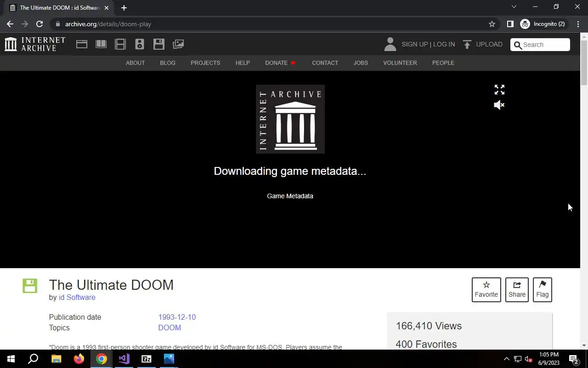This screenshot has height=368, width=588.
Task: Click the address bar URL
Action: point(108,24)
